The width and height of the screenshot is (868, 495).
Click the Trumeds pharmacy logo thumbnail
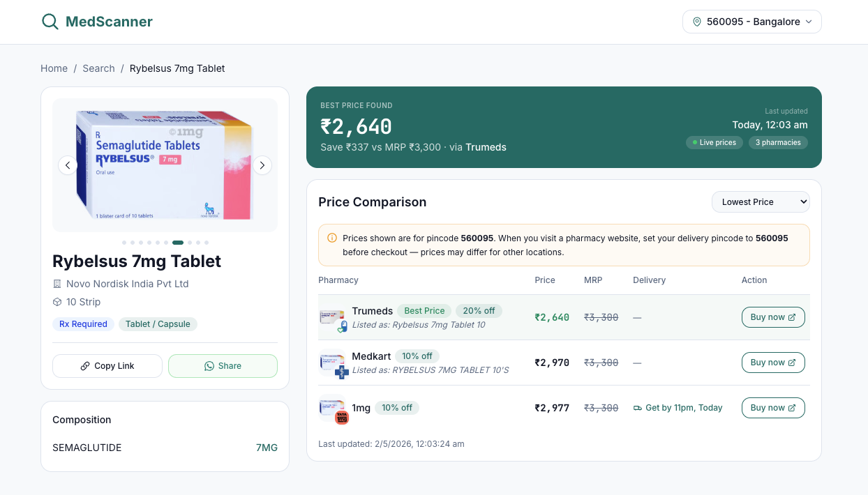(x=333, y=318)
